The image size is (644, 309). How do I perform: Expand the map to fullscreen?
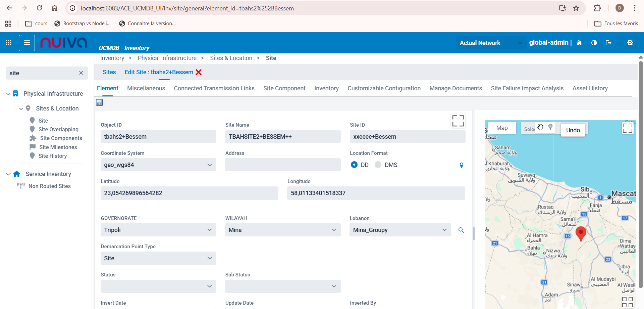[627, 128]
